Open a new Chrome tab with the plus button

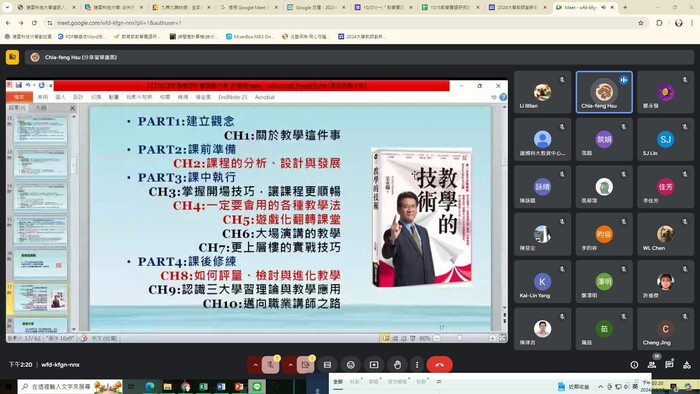[625, 7]
